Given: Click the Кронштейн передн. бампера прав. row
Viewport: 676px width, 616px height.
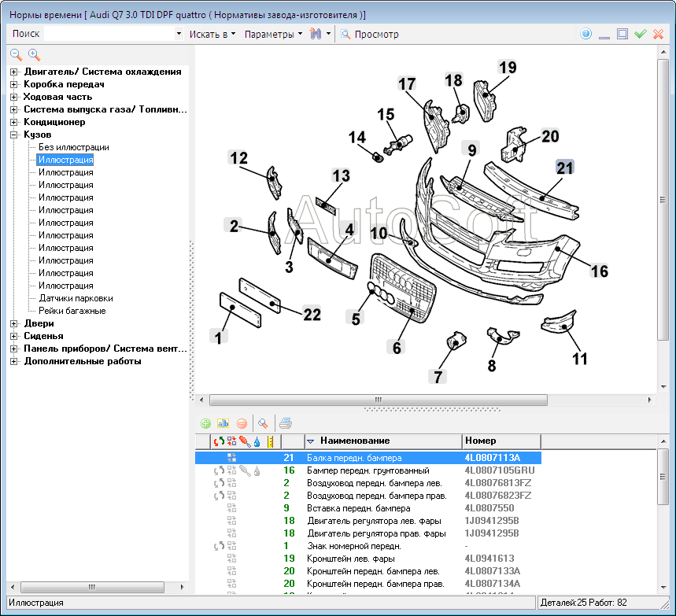Looking at the screenshot, I should [368, 584].
